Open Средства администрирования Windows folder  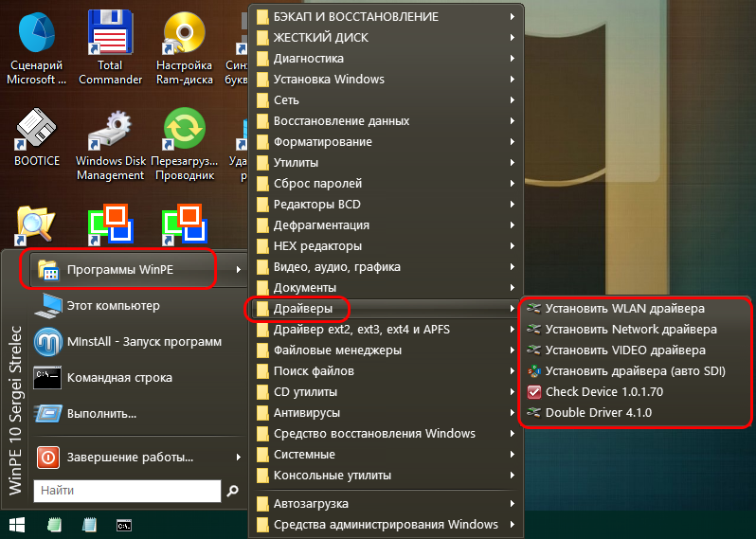[x=386, y=525]
